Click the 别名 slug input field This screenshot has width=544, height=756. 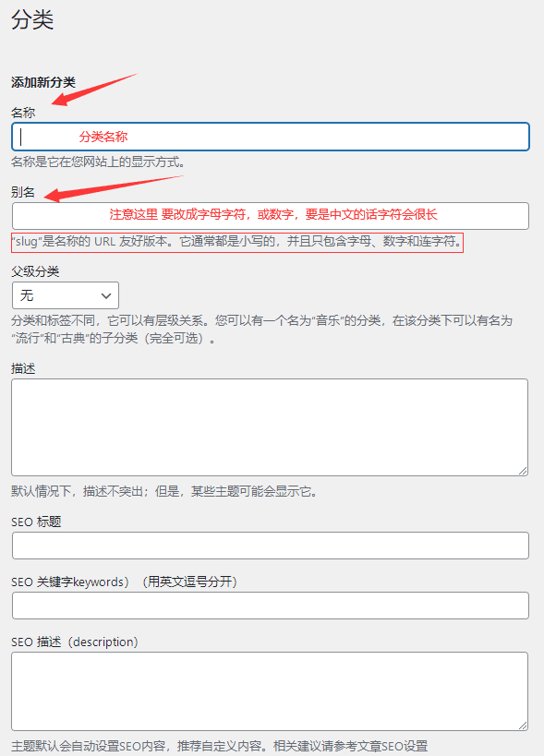pos(271,215)
